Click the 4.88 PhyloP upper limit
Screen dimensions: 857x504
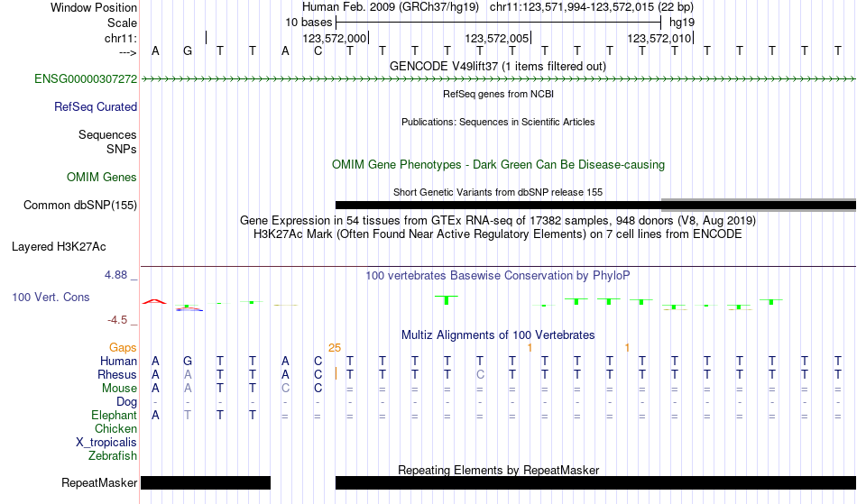coord(115,275)
